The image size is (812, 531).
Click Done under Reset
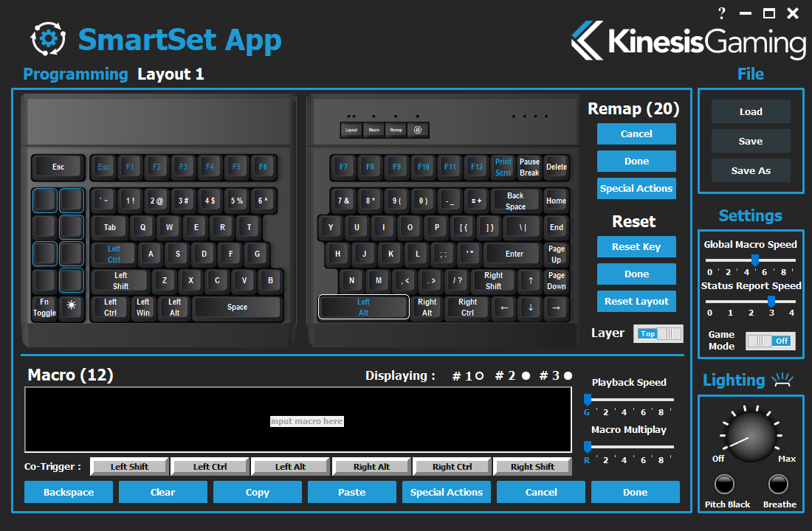click(636, 274)
